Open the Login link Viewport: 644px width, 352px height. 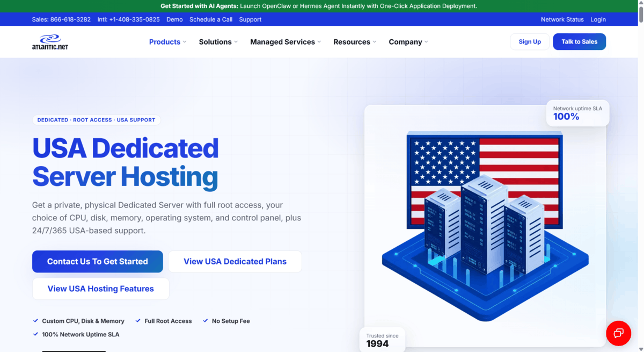click(x=598, y=19)
